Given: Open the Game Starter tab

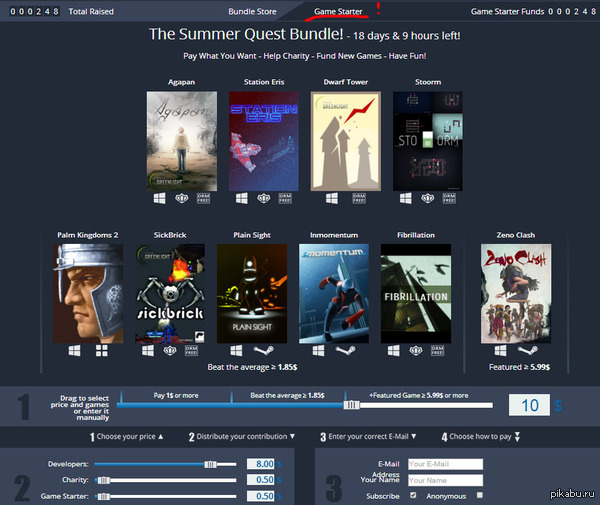Looking at the screenshot, I should 338,11.
